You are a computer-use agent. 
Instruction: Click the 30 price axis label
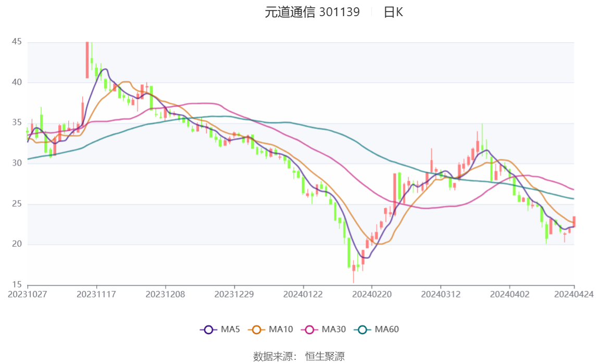17,163
